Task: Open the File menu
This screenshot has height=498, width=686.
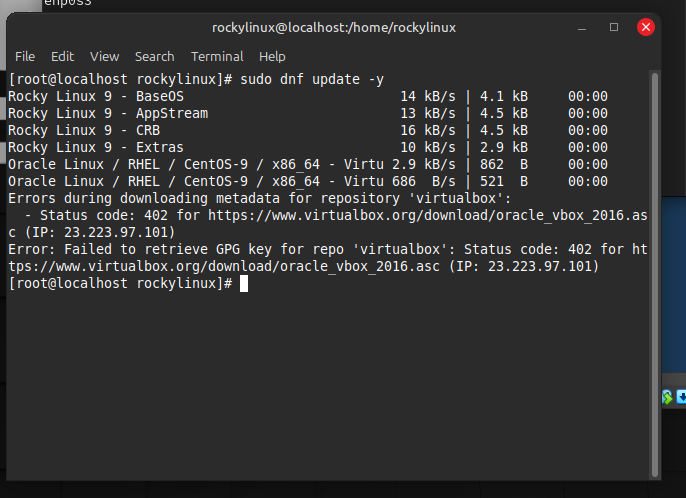Action: pyautogui.click(x=25, y=57)
